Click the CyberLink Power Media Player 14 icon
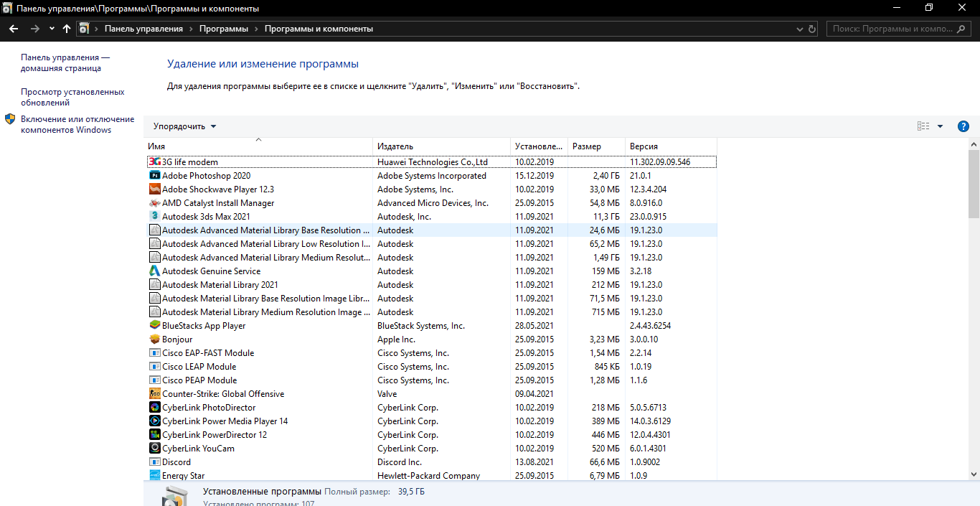This screenshot has width=980, height=506. click(154, 421)
